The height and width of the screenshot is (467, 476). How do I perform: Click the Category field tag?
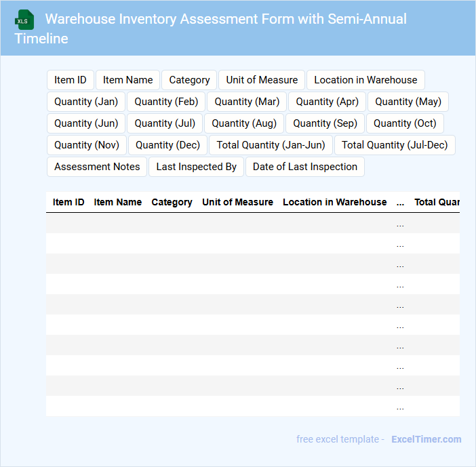coord(189,80)
